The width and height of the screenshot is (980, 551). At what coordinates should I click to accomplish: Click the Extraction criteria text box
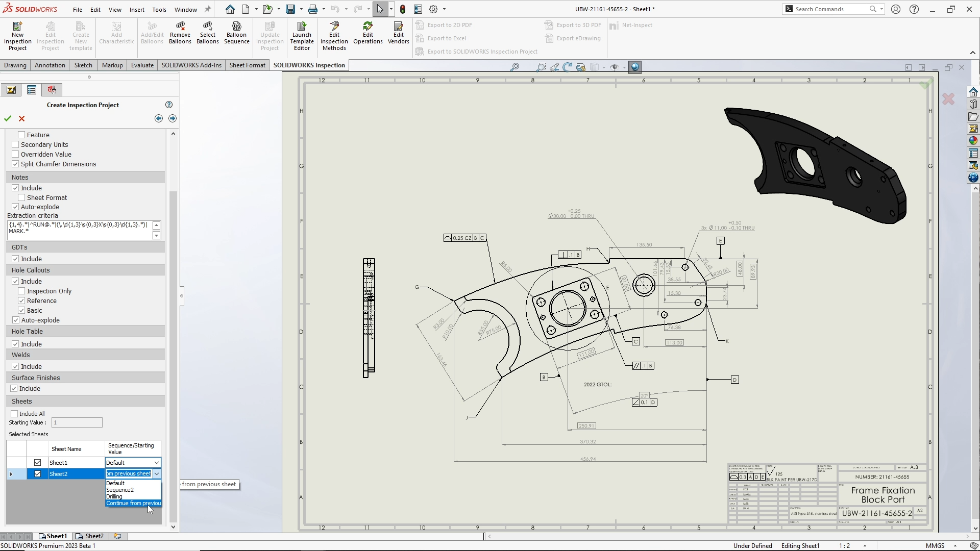click(x=80, y=230)
